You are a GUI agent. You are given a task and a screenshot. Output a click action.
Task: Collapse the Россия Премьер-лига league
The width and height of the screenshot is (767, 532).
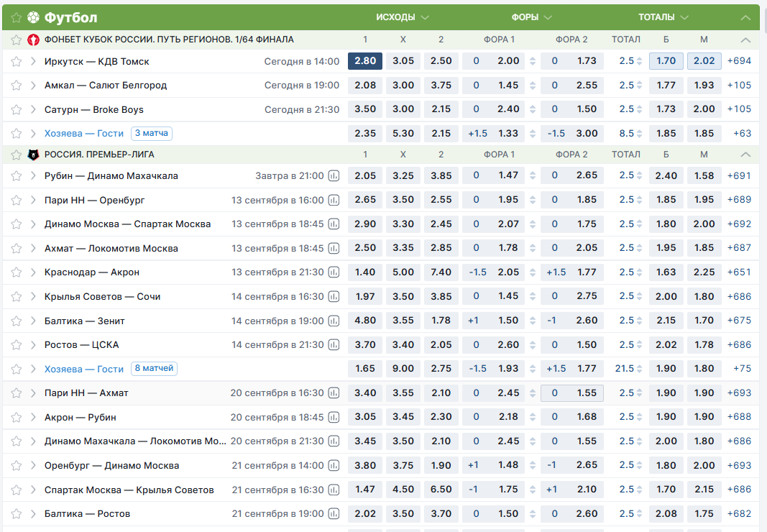745,155
